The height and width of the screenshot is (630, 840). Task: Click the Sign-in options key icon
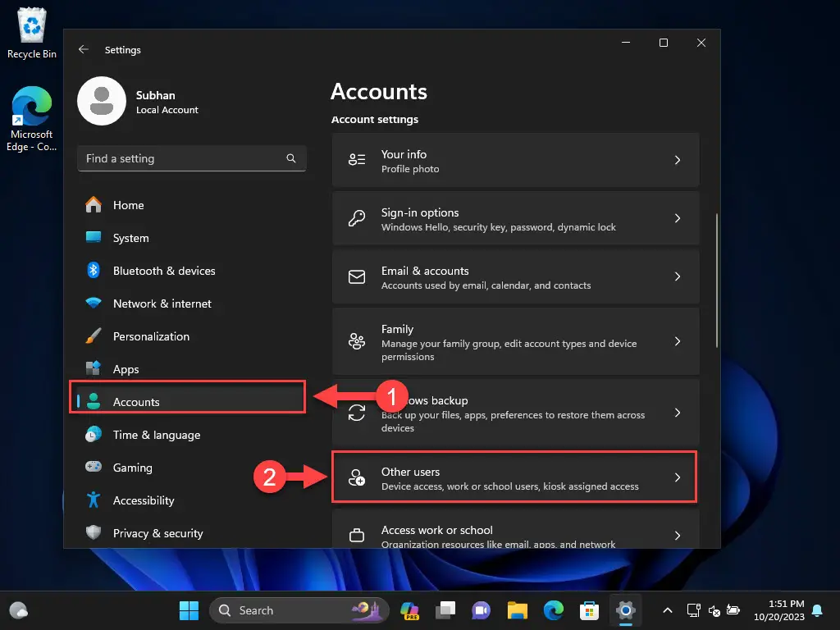(x=357, y=218)
